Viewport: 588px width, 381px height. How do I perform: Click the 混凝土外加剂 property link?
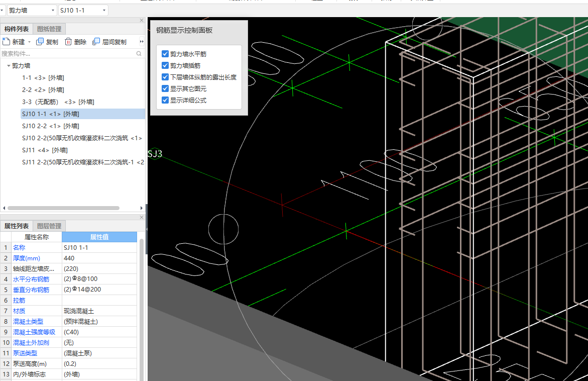pos(31,342)
